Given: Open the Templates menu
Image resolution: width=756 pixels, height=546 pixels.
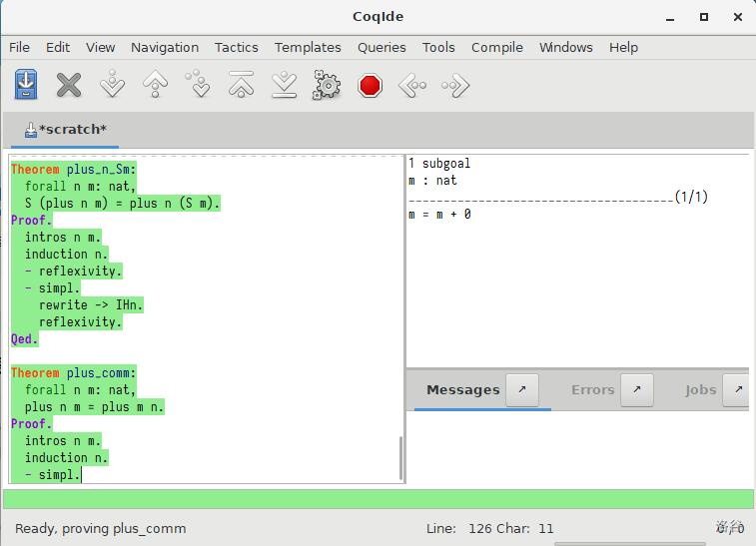Looking at the screenshot, I should pyautogui.click(x=308, y=47).
